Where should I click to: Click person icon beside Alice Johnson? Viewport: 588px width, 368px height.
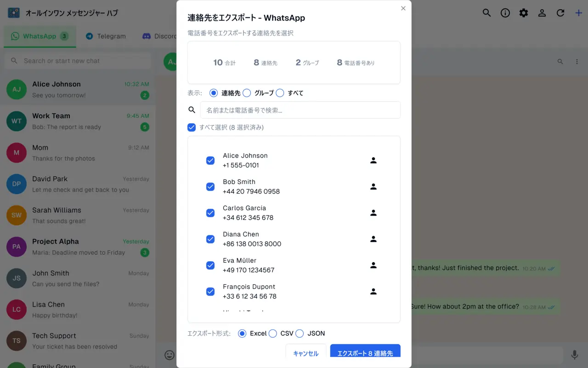373,161
